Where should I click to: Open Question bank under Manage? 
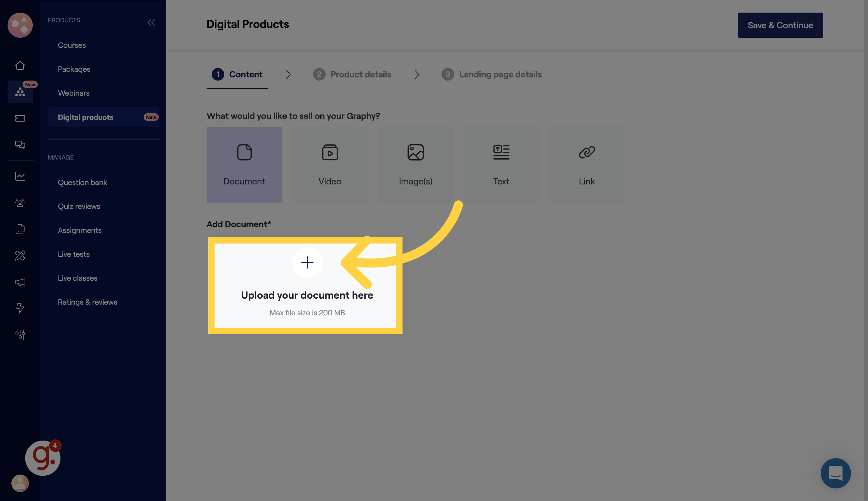tap(82, 183)
